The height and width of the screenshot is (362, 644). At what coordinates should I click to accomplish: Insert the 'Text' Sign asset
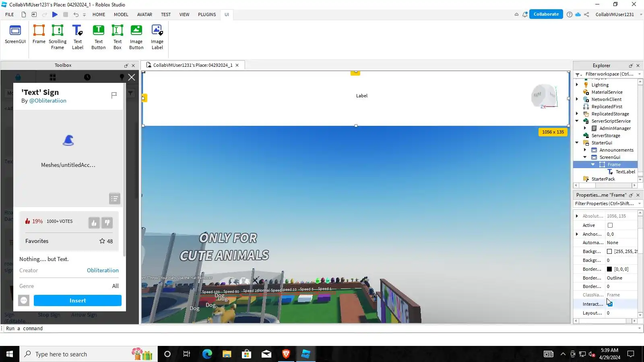(x=78, y=300)
